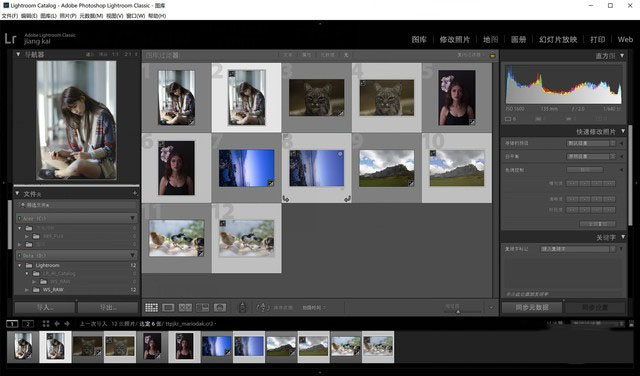Collapse the Keywording panel

coord(623,237)
